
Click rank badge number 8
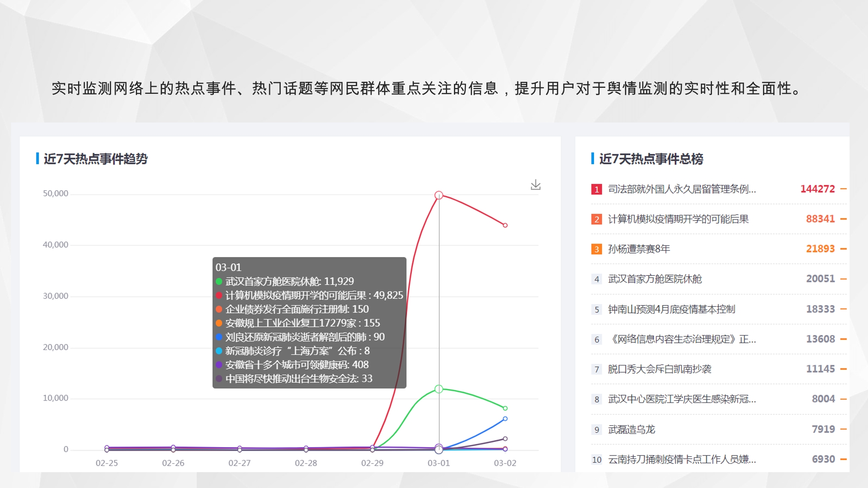(596, 399)
